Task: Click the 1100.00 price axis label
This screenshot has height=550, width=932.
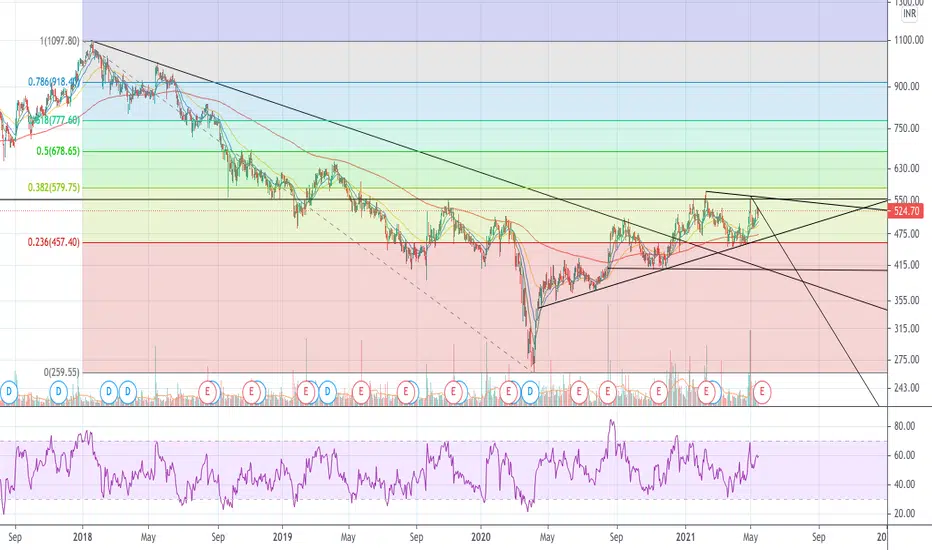Action: (x=907, y=40)
